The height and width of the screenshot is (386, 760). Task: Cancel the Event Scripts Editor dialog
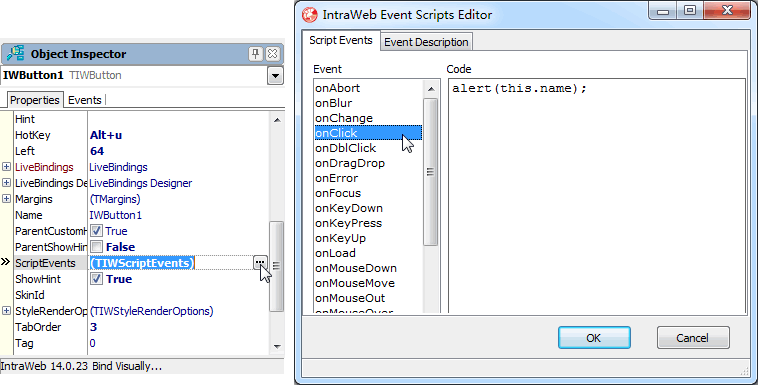click(693, 338)
